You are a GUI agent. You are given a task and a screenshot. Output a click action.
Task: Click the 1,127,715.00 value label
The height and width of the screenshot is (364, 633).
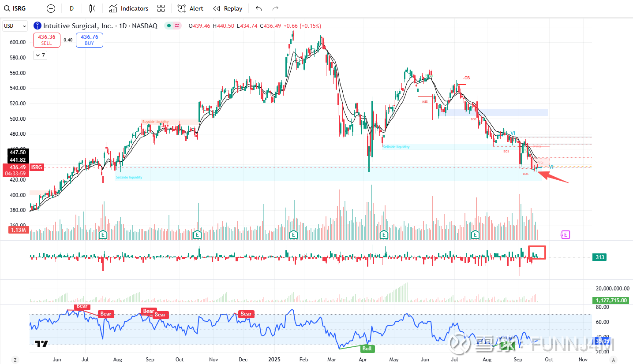coord(610,301)
